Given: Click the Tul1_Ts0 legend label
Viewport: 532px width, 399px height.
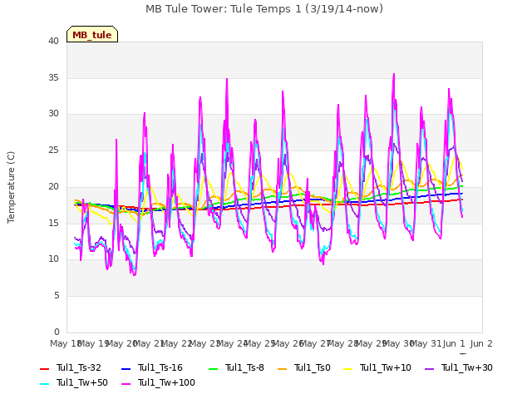Looking at the screenshot, I should (x=313, y=367).
